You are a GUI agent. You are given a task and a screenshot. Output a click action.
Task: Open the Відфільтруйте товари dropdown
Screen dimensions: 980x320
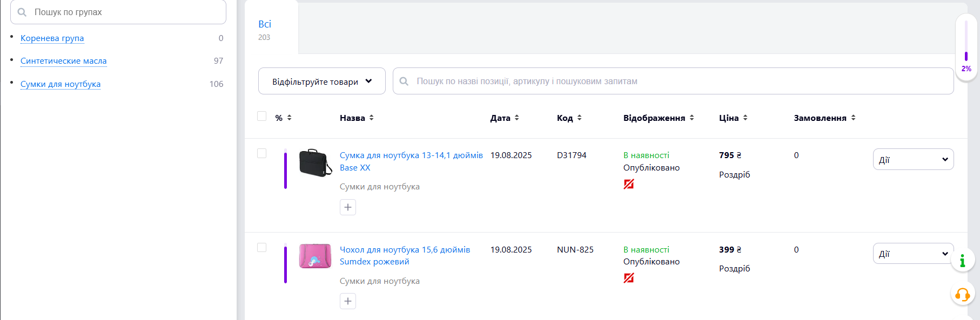click(x=322, y=81)
